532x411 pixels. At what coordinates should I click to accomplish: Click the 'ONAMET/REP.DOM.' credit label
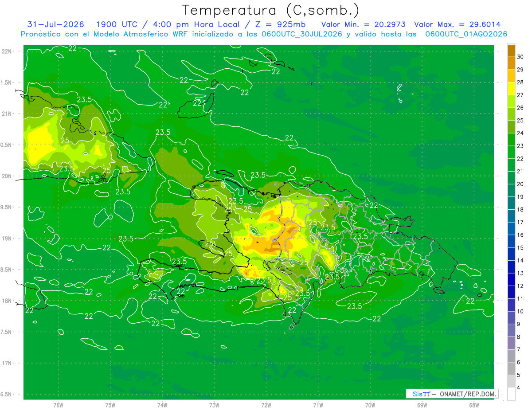tap(468, 394)
